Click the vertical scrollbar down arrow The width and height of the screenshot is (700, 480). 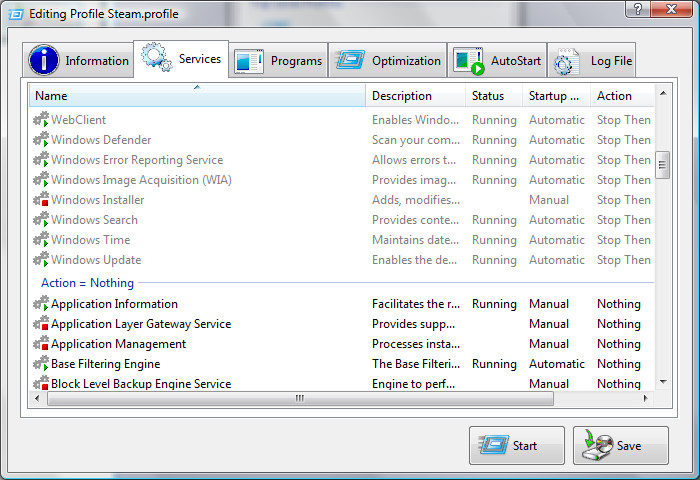pos(663,382)
